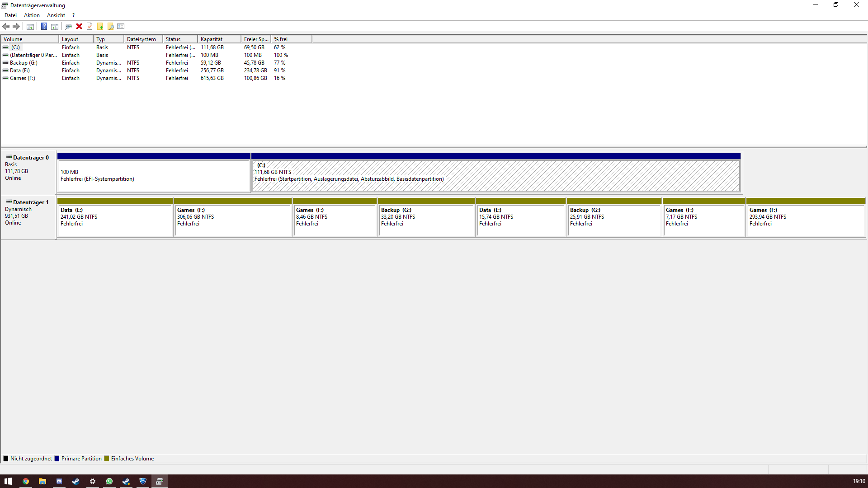Viewport: 868px width, 488px height.
Task: Select Games (F:) row in volume list
Action: tap(22, 78)
